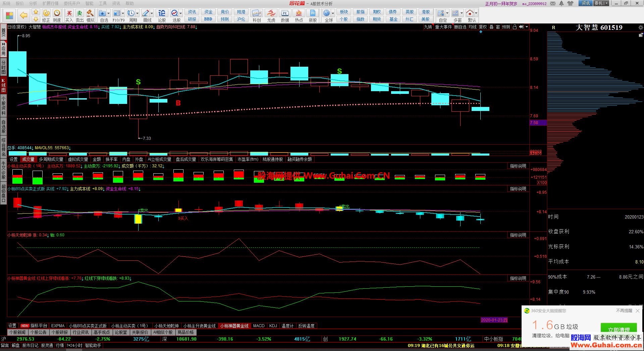Toggle the 均线 moving average display

coord(473,27)
